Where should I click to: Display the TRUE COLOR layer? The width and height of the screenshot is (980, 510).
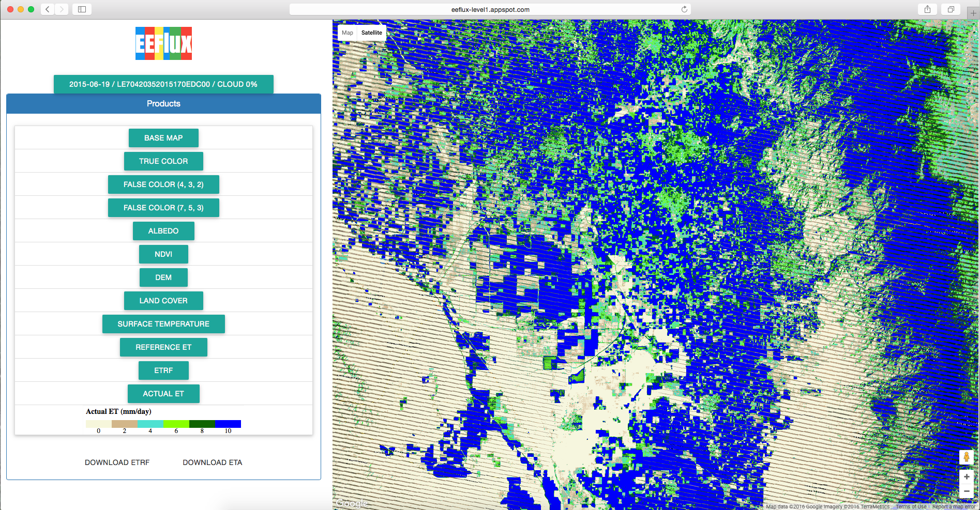tap(163, 161)
